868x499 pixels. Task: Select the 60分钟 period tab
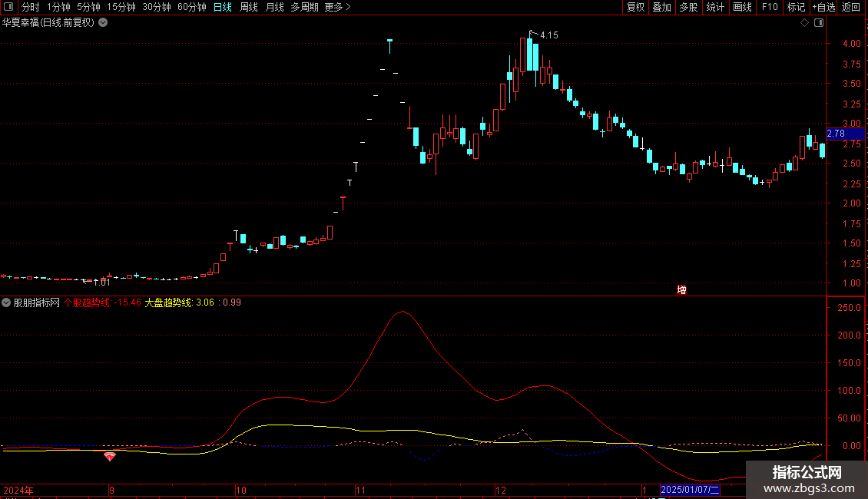click(x=192, y=7)
